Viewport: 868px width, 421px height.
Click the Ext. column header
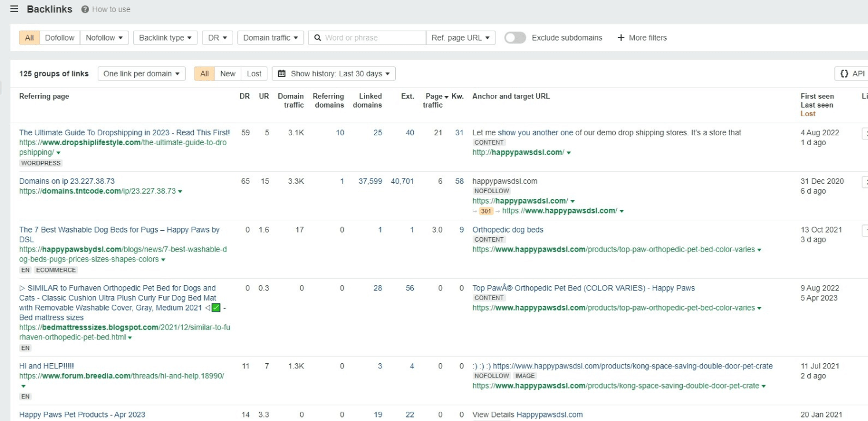407,97
